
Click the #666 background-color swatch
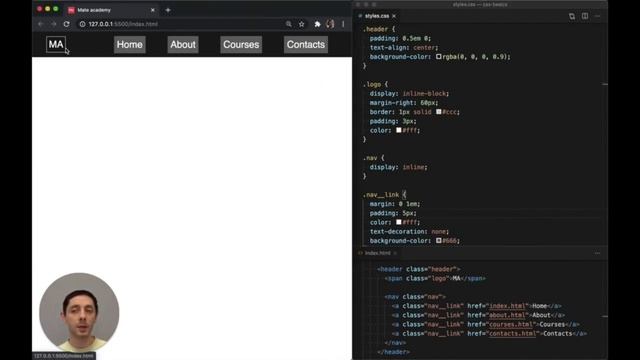point(439,240)
